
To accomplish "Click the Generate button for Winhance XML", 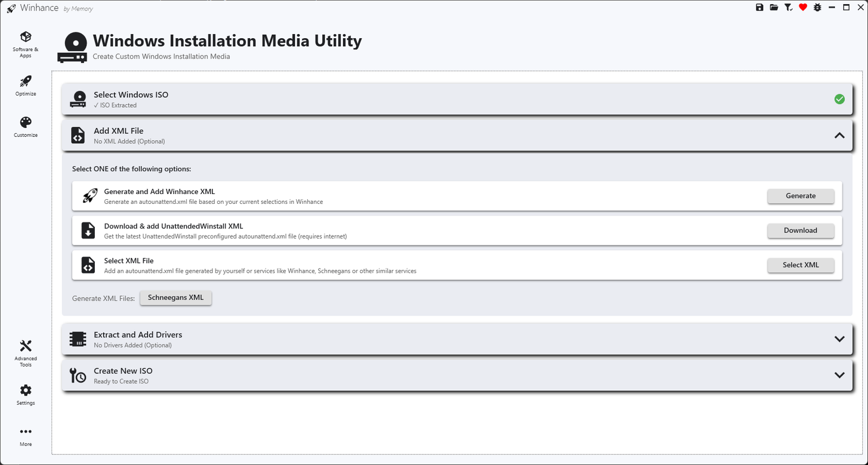I will [801, 196].
